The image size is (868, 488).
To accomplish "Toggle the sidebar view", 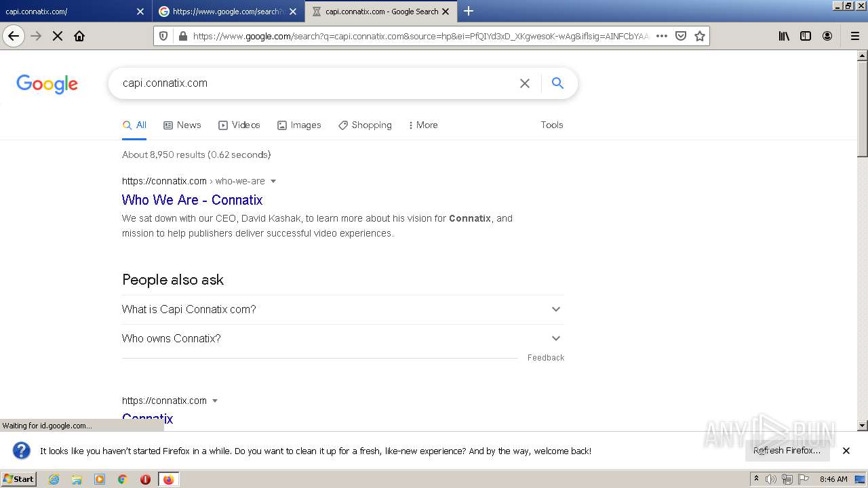I will [806, 36].
